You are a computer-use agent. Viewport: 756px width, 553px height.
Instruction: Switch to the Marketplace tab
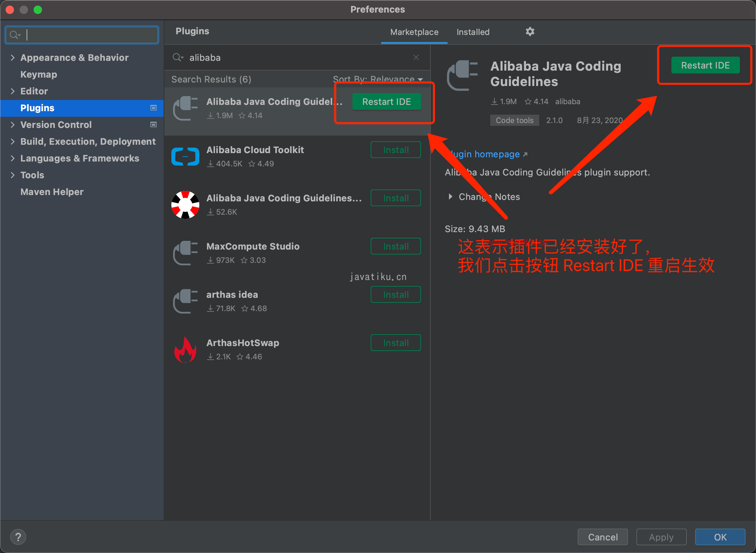coord(414,32)
